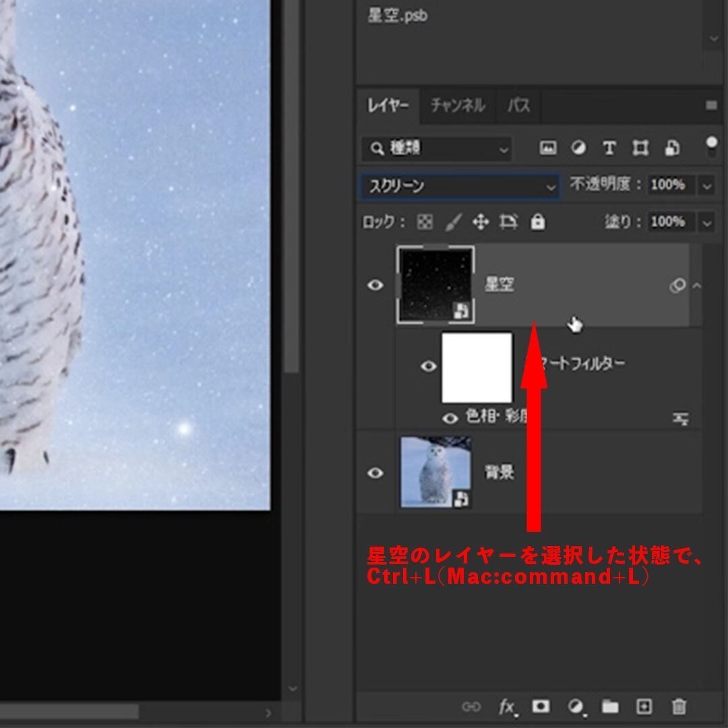Link the selected layers

point(472,707)
